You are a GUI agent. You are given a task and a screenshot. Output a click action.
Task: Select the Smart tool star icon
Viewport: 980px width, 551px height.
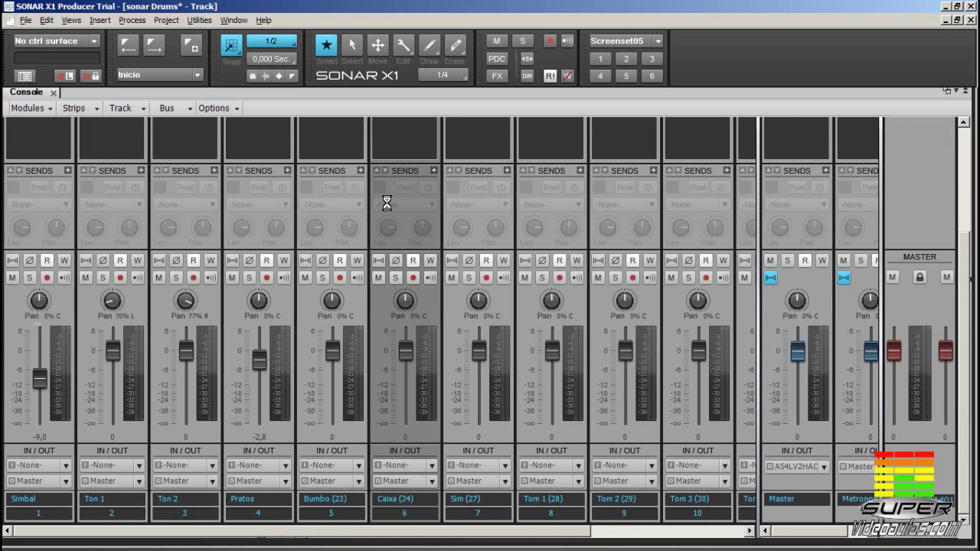(327, 45)
